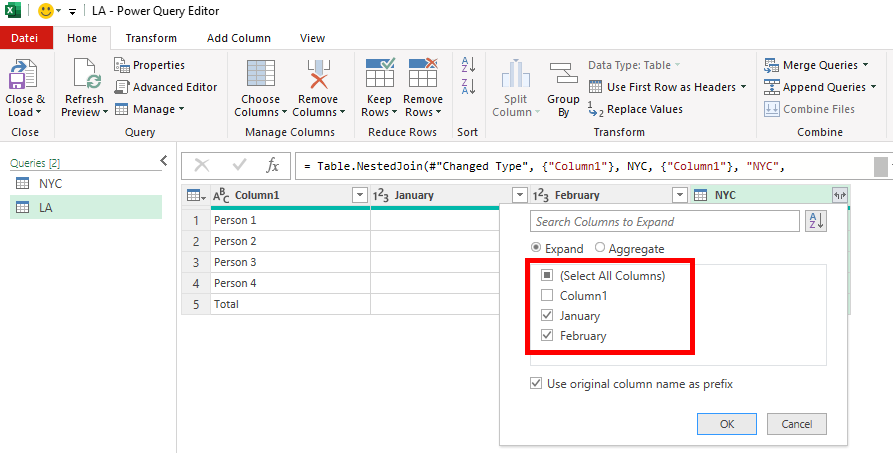Image resolution: width=893 pixels, height=453 pixels.
Task: Uncheck the February checkbox
Action: click(x=545, y=336)
